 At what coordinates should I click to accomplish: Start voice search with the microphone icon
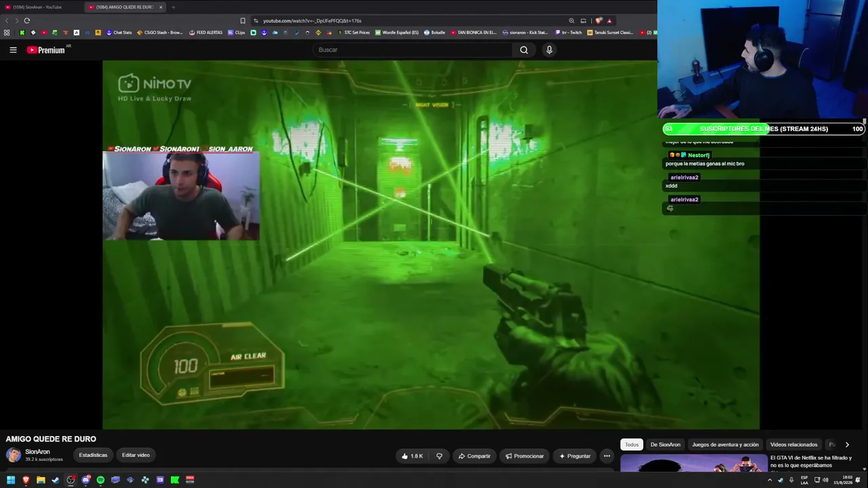549,49
